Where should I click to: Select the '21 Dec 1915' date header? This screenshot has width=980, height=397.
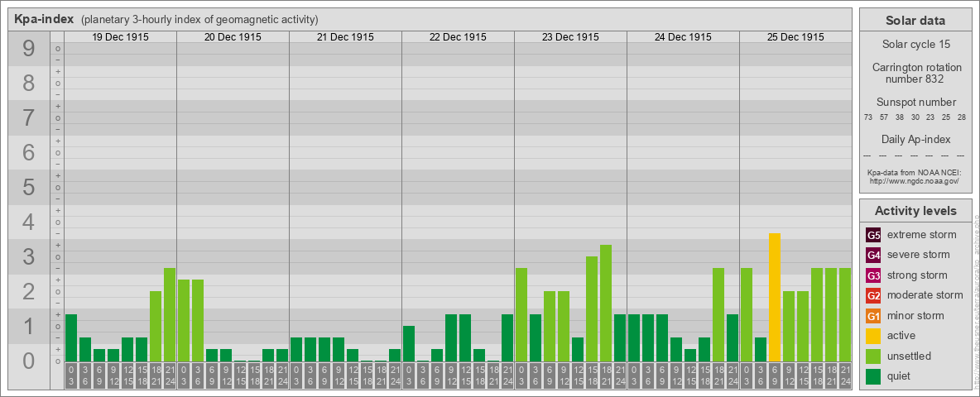click(x=346, y=37)
